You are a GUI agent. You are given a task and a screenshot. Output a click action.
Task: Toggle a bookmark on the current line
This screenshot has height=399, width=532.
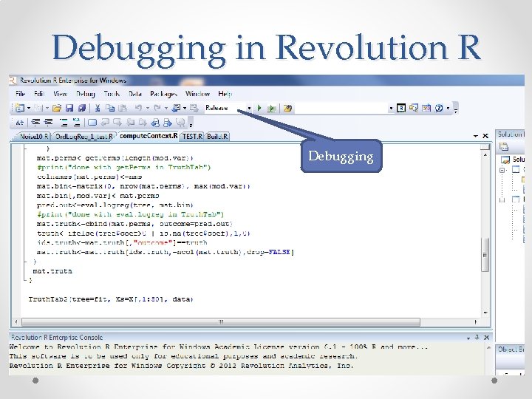[92, 123]
